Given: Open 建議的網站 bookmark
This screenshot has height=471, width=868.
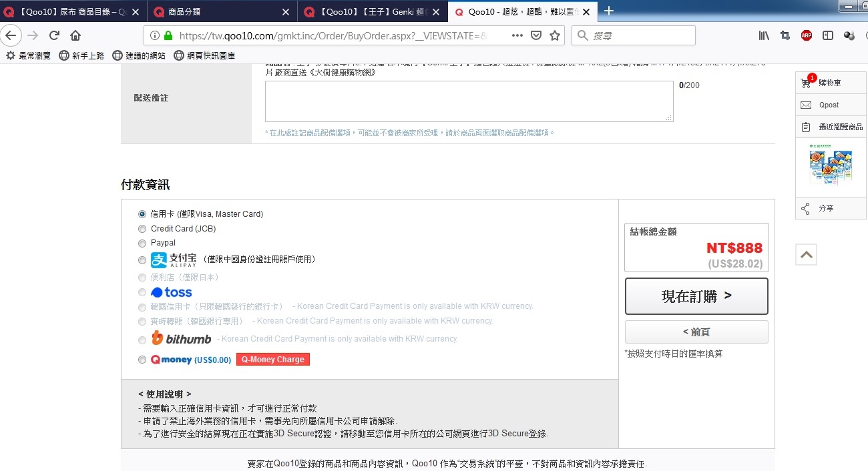Looking at the screenshot, I should pos(139,55).
